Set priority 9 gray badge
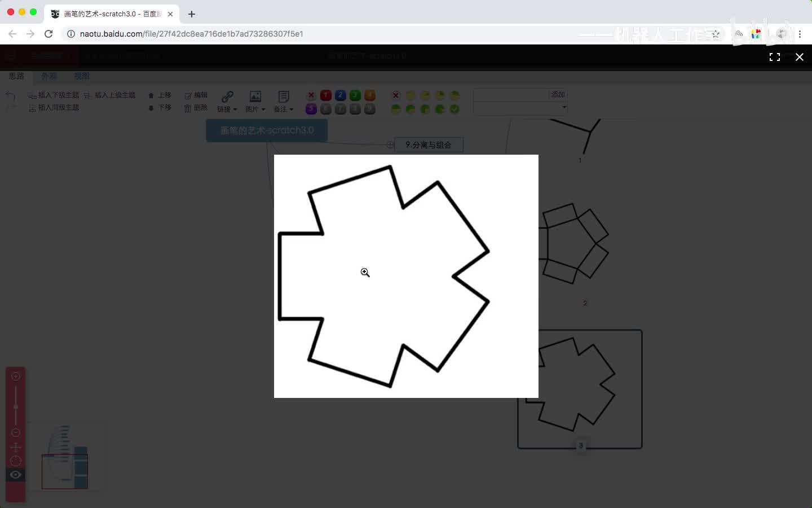 point(370,109)
